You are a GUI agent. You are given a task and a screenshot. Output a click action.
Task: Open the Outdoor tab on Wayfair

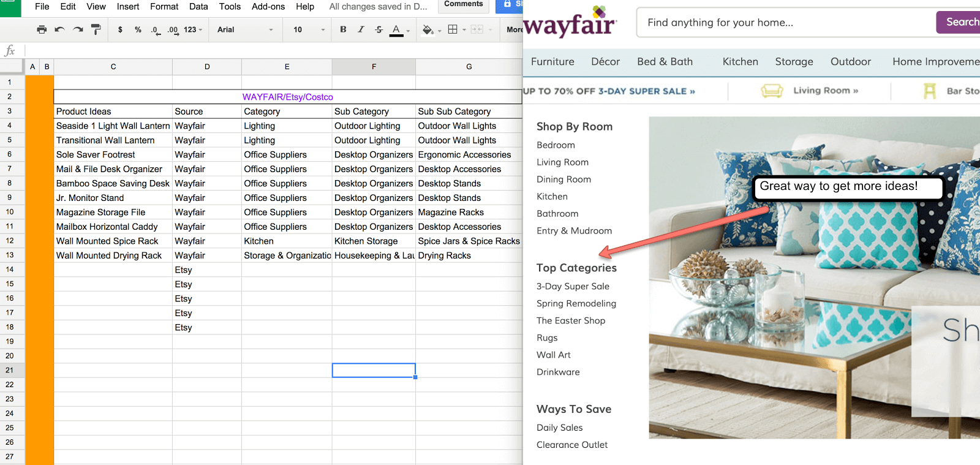[850, 61]
